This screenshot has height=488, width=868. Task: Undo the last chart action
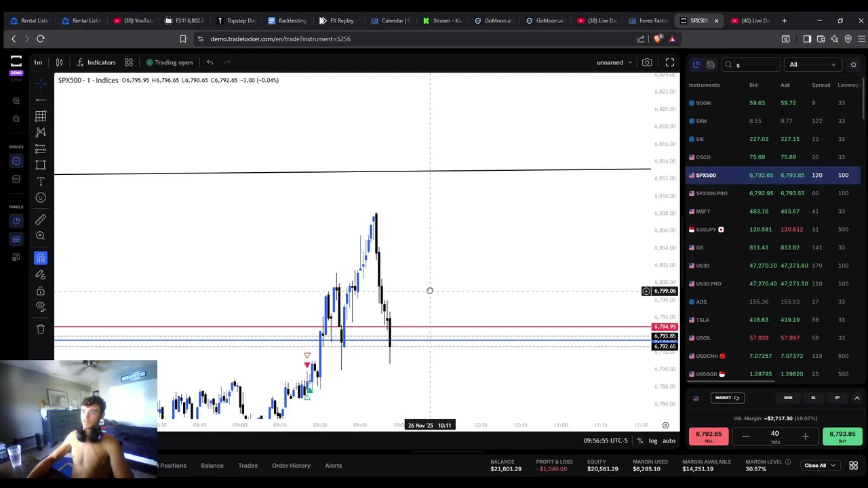click(x=210, y=62)
